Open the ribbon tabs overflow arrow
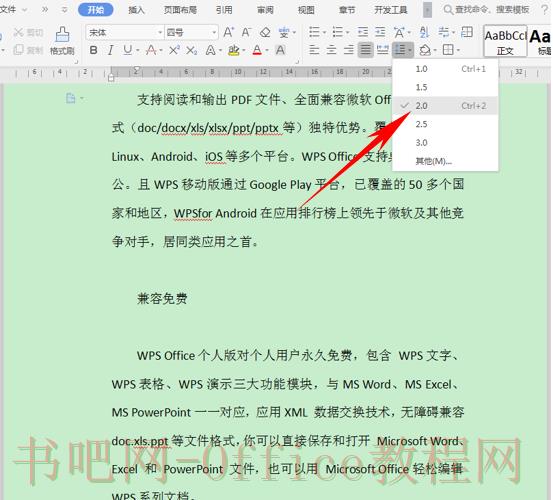The height and width of the screenshot is (500, 553). point(427,10)
